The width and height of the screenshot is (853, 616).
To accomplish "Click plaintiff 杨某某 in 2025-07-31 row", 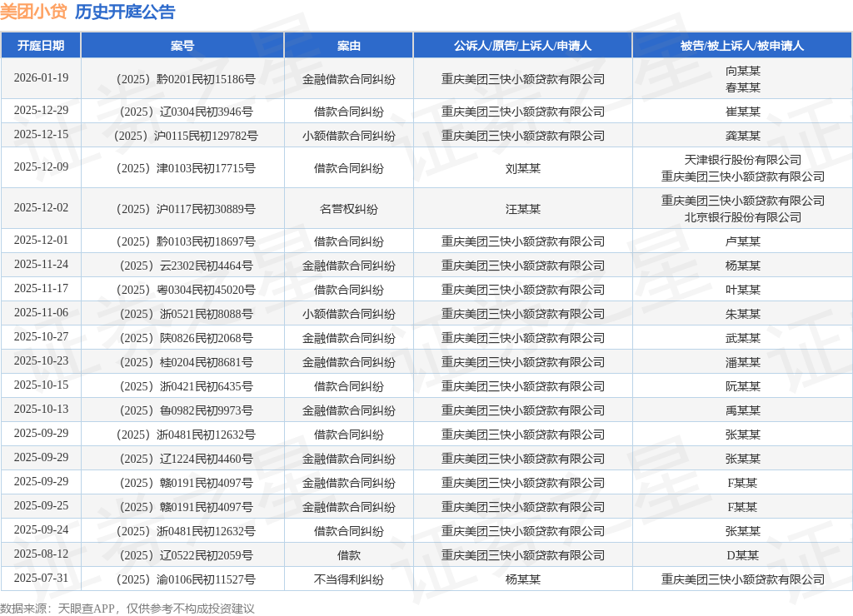I will point(523,579).
